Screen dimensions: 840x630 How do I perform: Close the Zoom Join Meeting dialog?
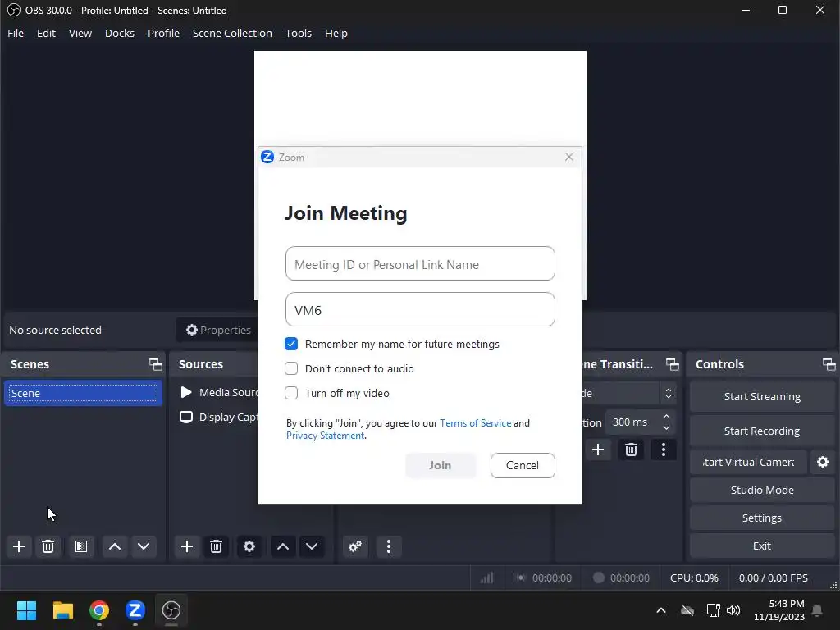[x=569, y=157]
